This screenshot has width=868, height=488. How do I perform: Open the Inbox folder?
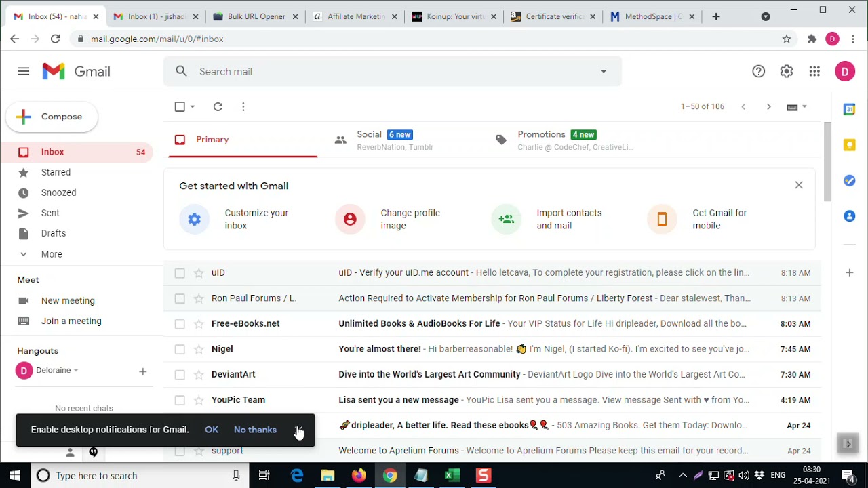click(x=77, y=152)
